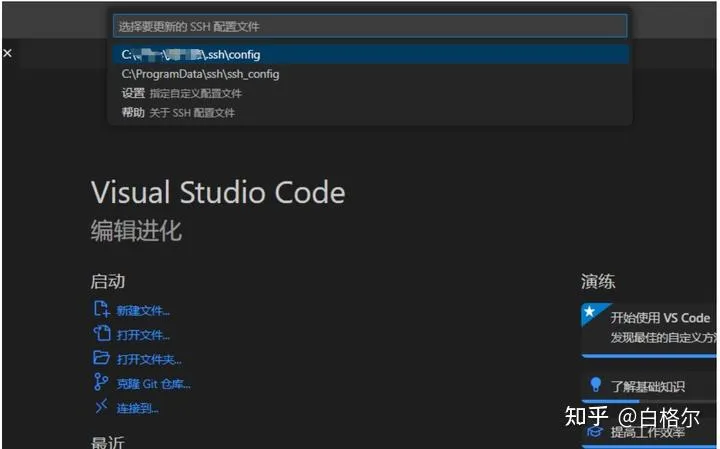Click the graduation cap icon beside 提高工作效率
Image resolution: width=720 pixels, height=449 pixels.
(x=596, y=431)
